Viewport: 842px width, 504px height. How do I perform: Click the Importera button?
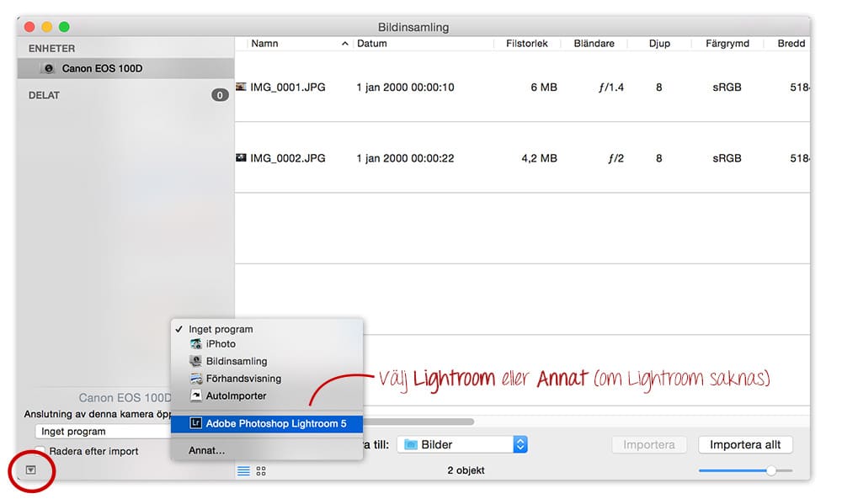[x=648, y=444]
